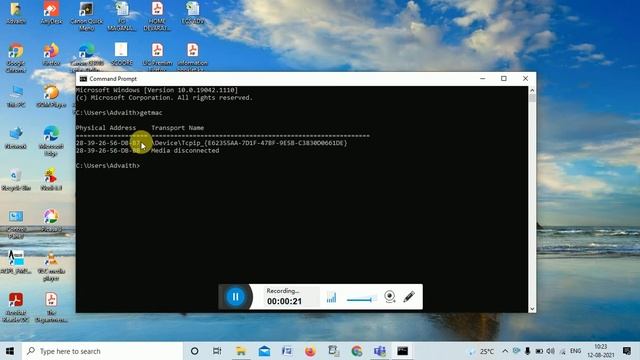
Task: Open Recycle Bin desktop icon
Action: click(16, 180)
